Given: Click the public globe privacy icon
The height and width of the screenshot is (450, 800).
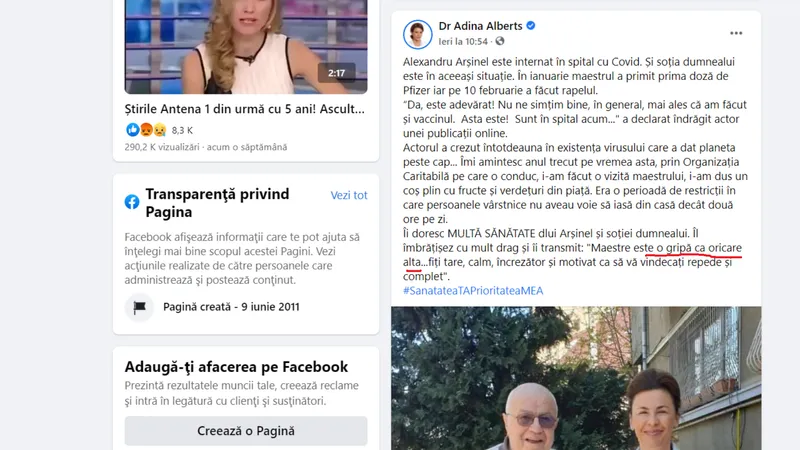Looking at the screenshot, I should [x=499, y=41].
